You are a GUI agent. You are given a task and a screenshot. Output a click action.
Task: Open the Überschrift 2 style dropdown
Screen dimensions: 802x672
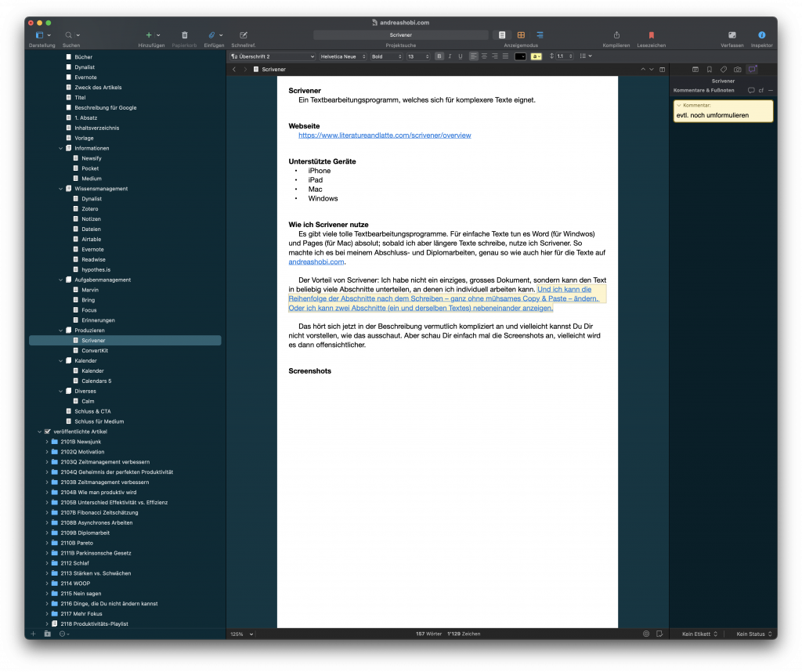[273, 56]
